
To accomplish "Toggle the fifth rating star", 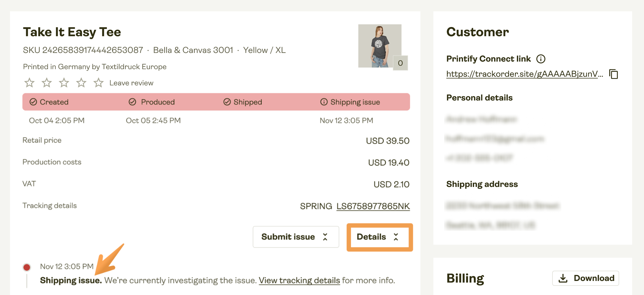I will [99, 83].
